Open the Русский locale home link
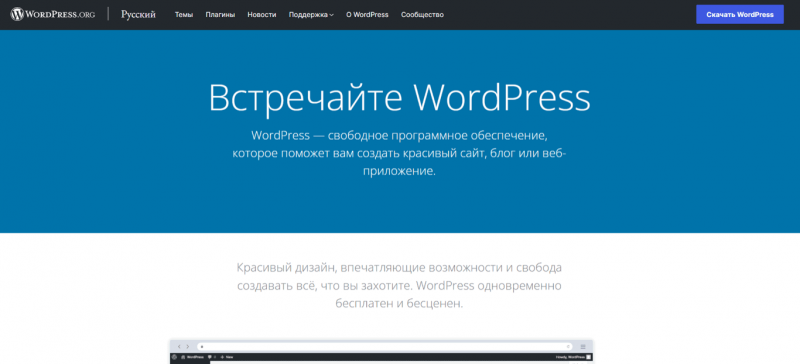Image resolution: width=800 pixels, height=364 pixels. (x=138, y=15)
